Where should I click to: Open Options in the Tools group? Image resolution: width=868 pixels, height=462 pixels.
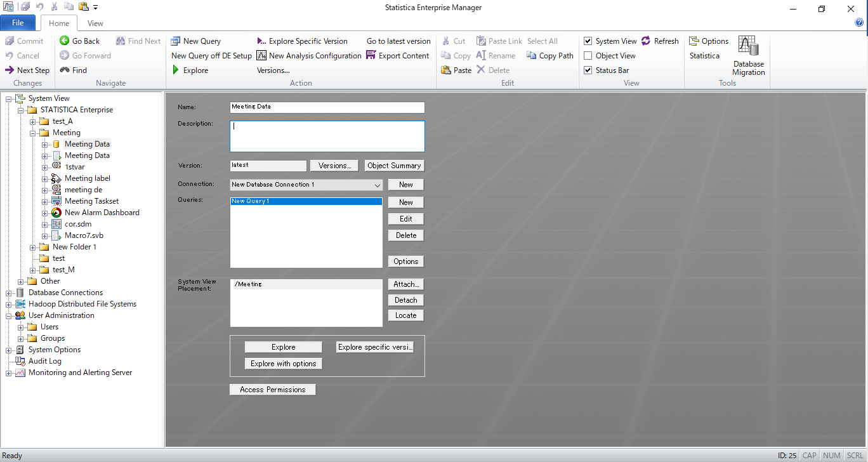click(x=709, y=41)
